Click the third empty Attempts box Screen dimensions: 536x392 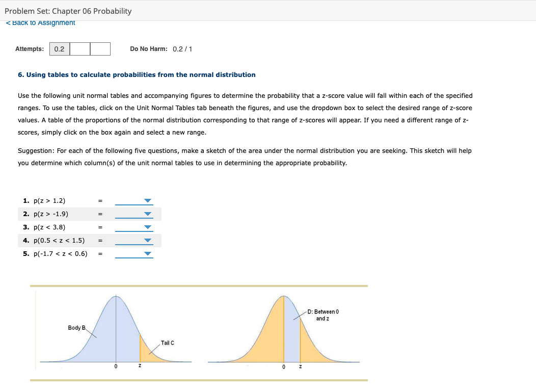[x=100, y=49]
